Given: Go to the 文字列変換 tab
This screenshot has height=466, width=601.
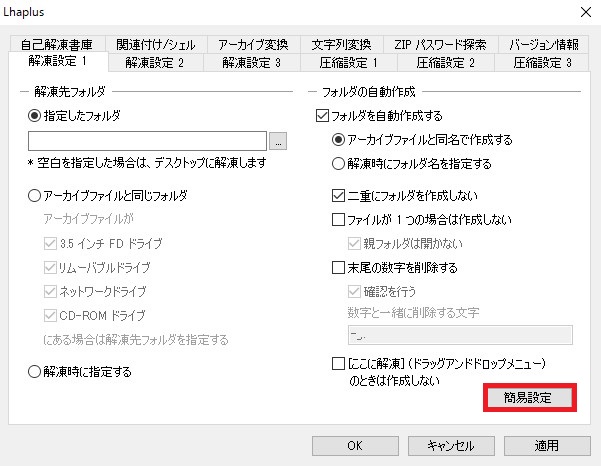Looking at the screenshot, I should tap(342, 45).
